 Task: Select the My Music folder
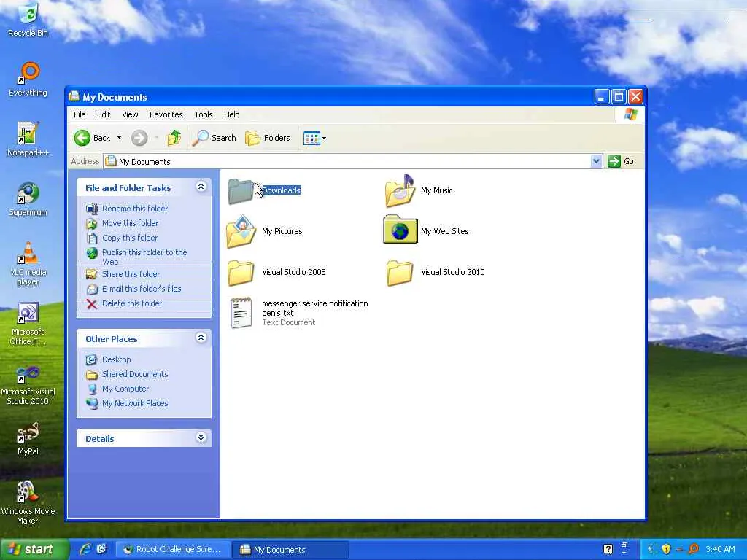click(x=419, y=191)
